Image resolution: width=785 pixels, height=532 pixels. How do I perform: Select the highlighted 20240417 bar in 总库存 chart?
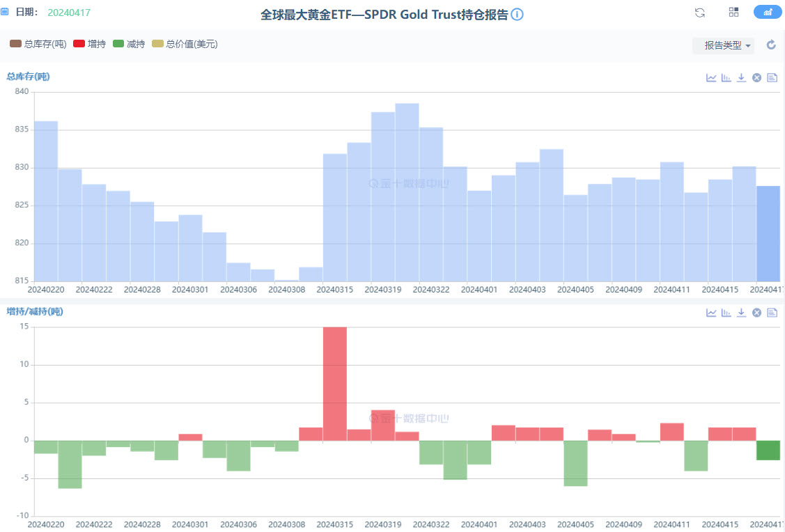[x=768, y=234]
